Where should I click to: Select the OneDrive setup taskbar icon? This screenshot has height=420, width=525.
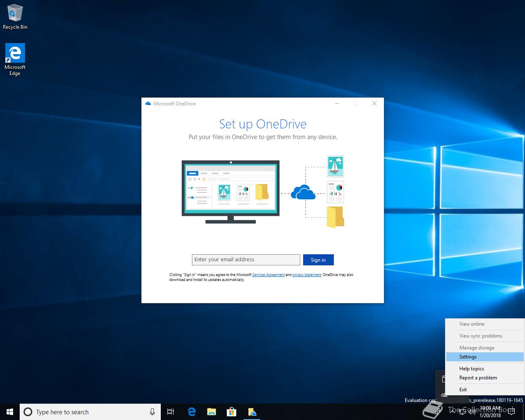[x=252, y=412]
